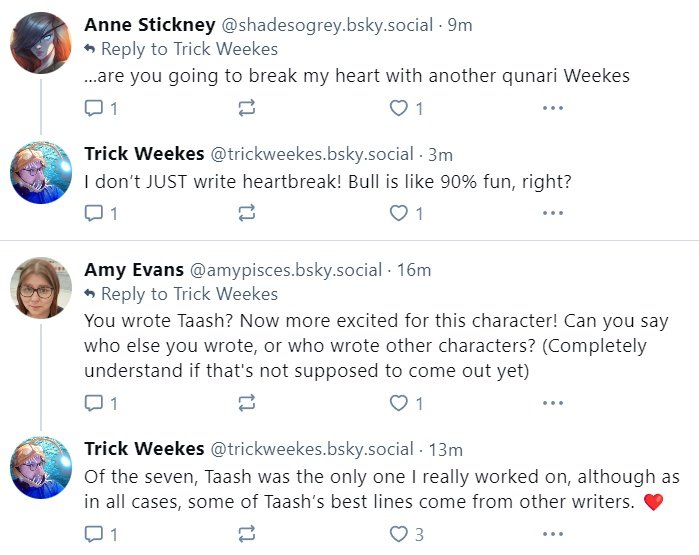699x555 pixels.
Task: Open more options on Anne Stickney's post
Action: tap(552, 108)
